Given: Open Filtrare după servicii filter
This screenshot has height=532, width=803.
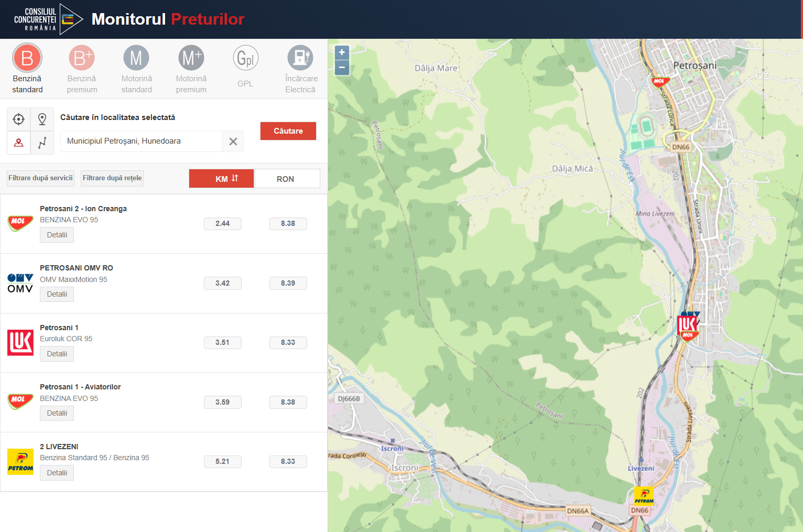Looking at the screenshot, I should pyautogui.click(x=40, y=178).
